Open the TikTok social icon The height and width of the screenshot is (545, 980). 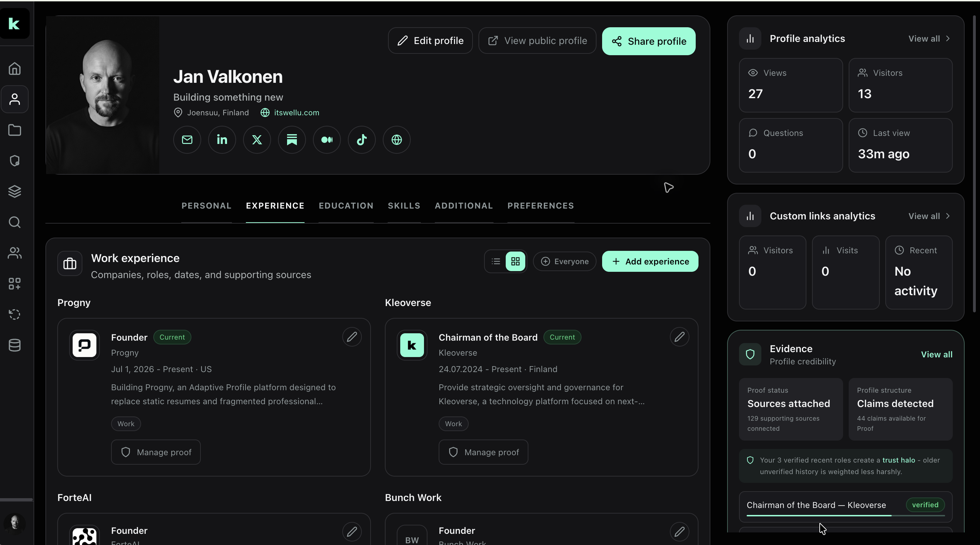click(x=362, y=140)
